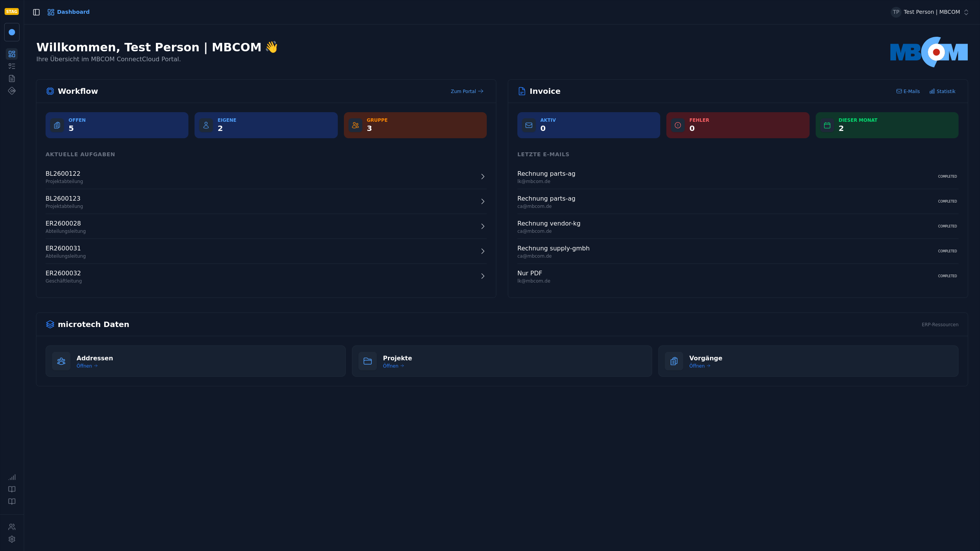The height and width of the screenshot is (551, 980).
Task: Expand task BL2600122 chevron
Action: [x=483, y=177]
